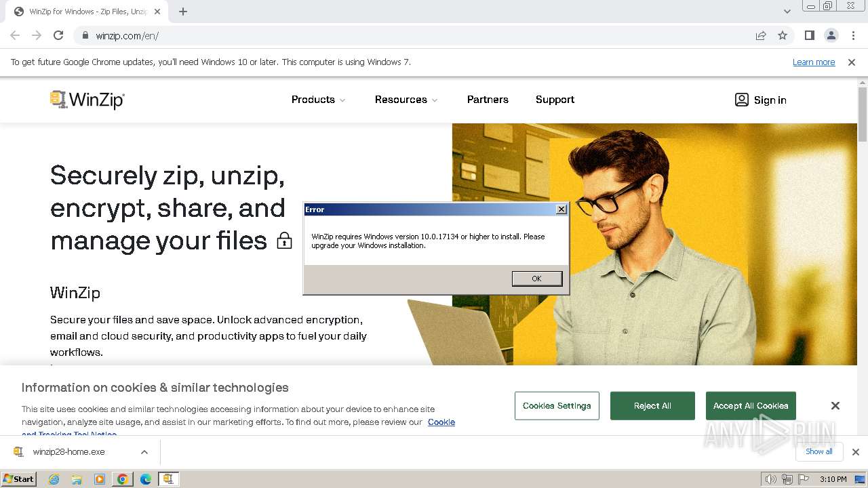
Task: Open the Partners page
Action: coord(488,100)
